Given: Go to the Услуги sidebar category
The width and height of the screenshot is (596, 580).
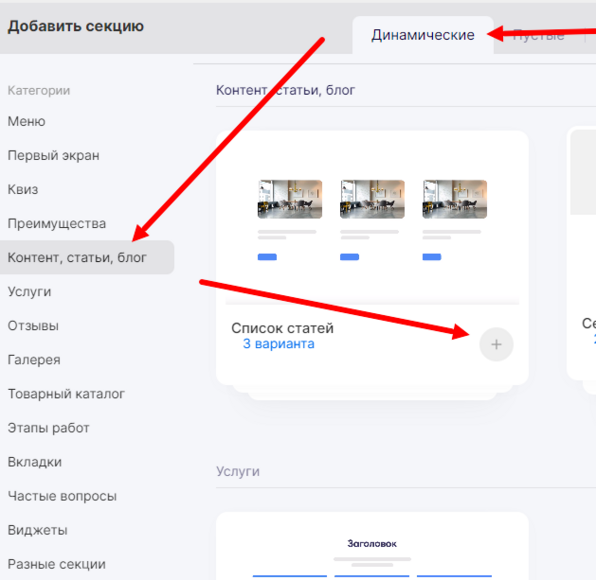Looking at the screenshot, I should coord(29,292).
